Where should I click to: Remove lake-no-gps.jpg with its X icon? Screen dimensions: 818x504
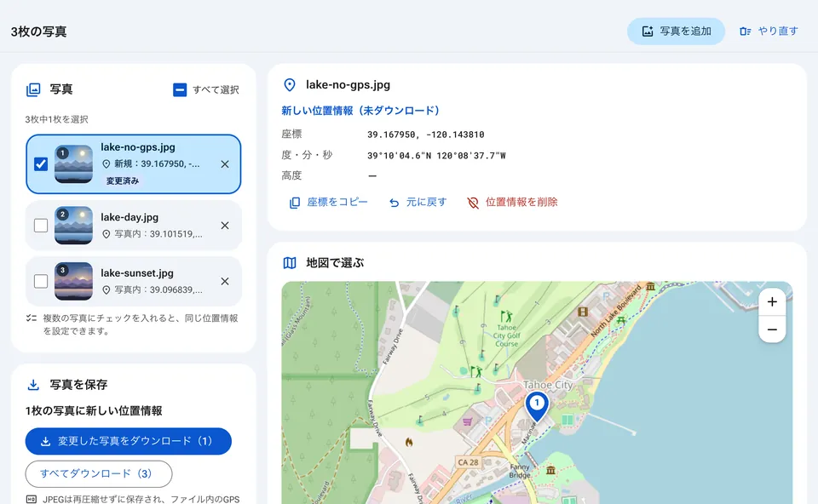[x=225, y=164]
